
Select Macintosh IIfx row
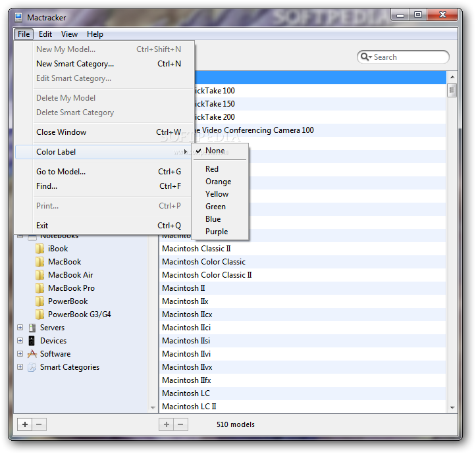[x=302, y=380]
